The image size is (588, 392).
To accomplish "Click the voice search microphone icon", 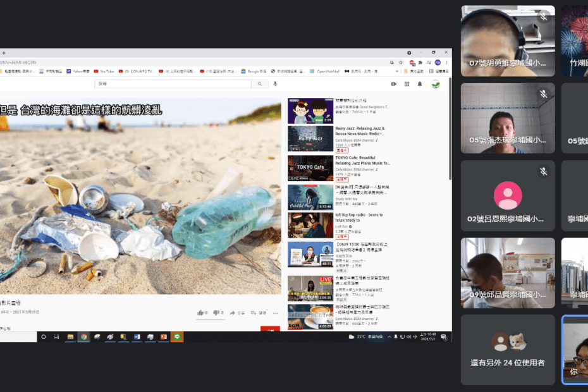I will coord(275,84).
